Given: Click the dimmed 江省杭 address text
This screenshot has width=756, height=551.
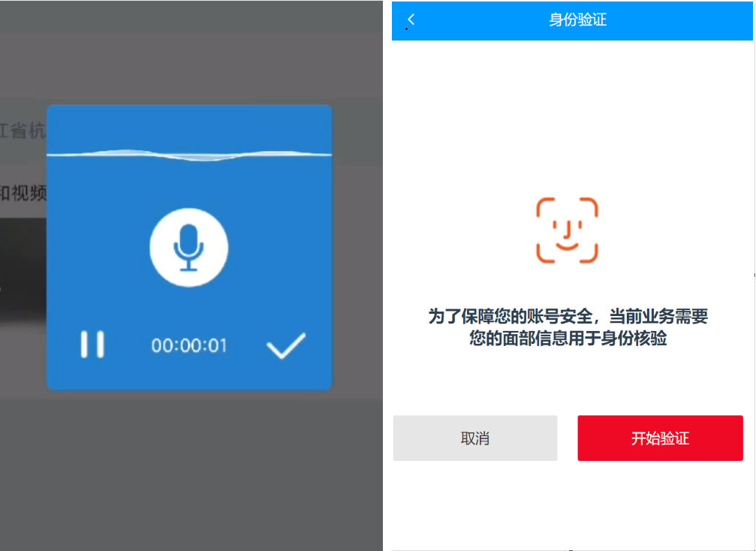Looking at the screenshot, I should (x=23, y=130).
